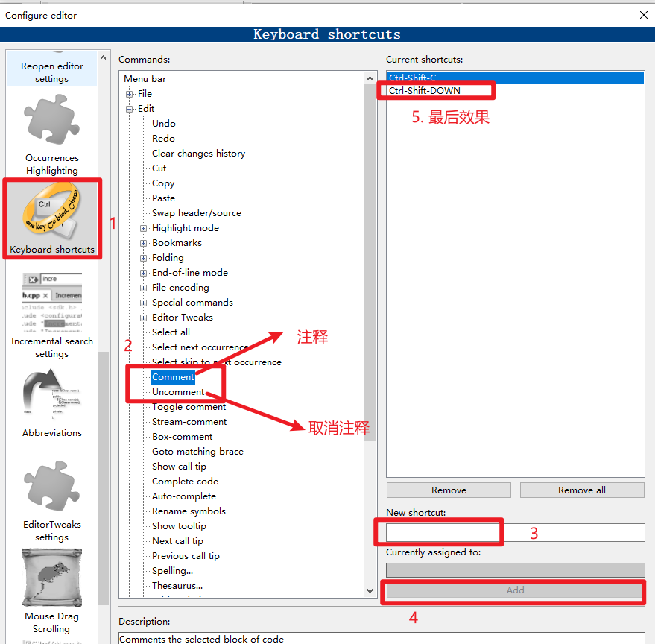The image size is (655, 644).
Task: Select the Auto-complete command
Action: (184, 496)
